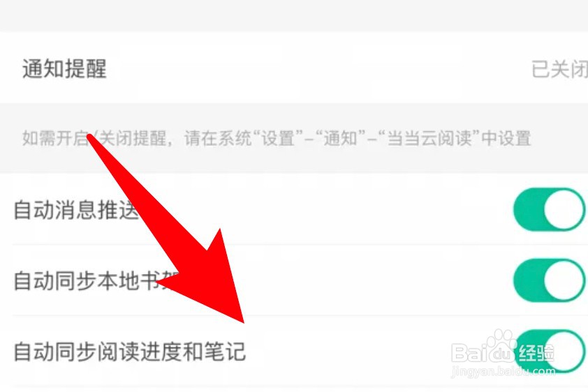Click white knob of 自动消息推送 switch
This screenshot has height=392, width=588.
pyautogui.click(x=564, y=209)
